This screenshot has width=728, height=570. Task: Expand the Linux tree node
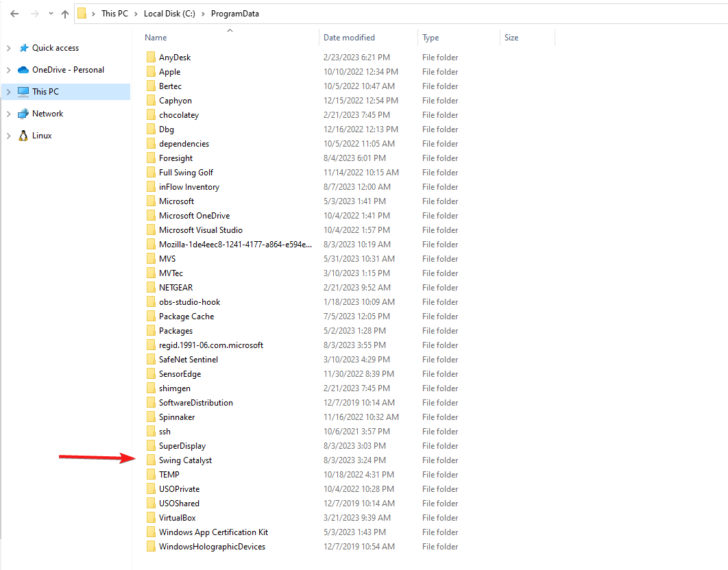[8, 136]
